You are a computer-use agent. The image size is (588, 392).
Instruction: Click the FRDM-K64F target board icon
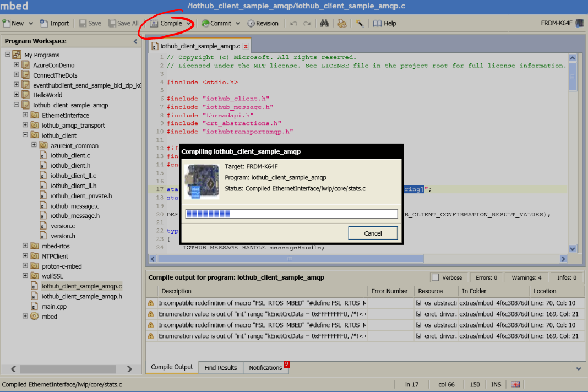[579, 23]
